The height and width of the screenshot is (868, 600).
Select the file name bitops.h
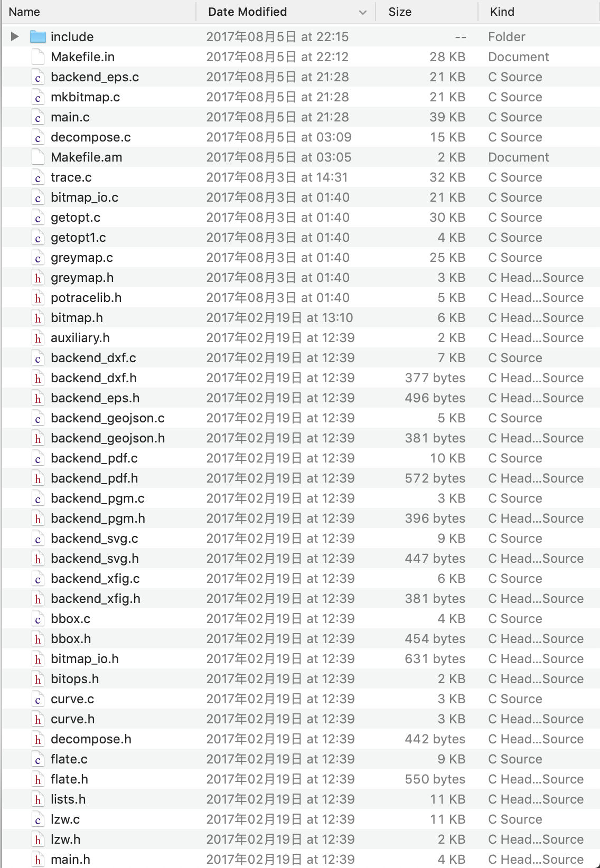[75, 679]
